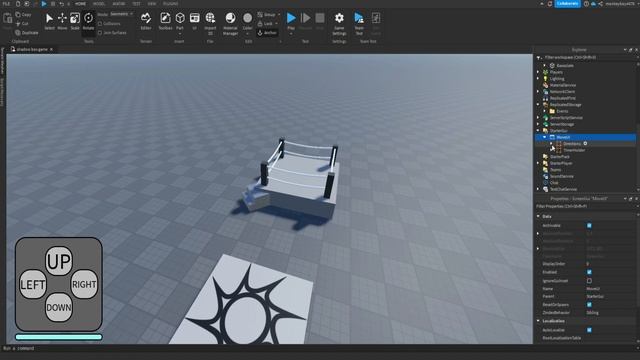This screenshot has height=360, width=640.
Task: Click the Collaborate button
Action: 567,4
